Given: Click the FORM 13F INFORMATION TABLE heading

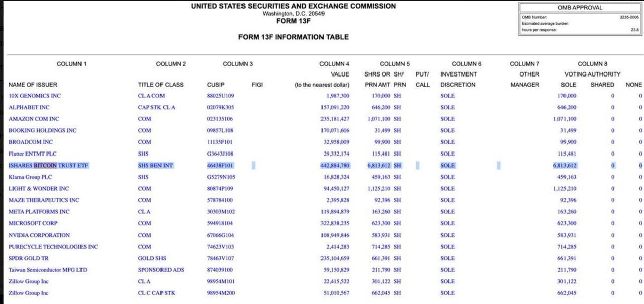Looking at the screenshot, I should tap(293, 37).
